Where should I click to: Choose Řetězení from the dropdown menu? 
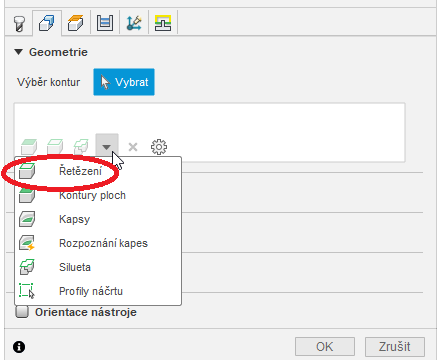click(x=98, y=171)
